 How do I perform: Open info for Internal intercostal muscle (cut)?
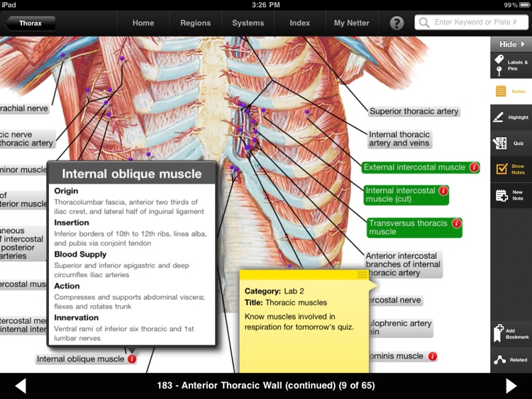[443, 191]
